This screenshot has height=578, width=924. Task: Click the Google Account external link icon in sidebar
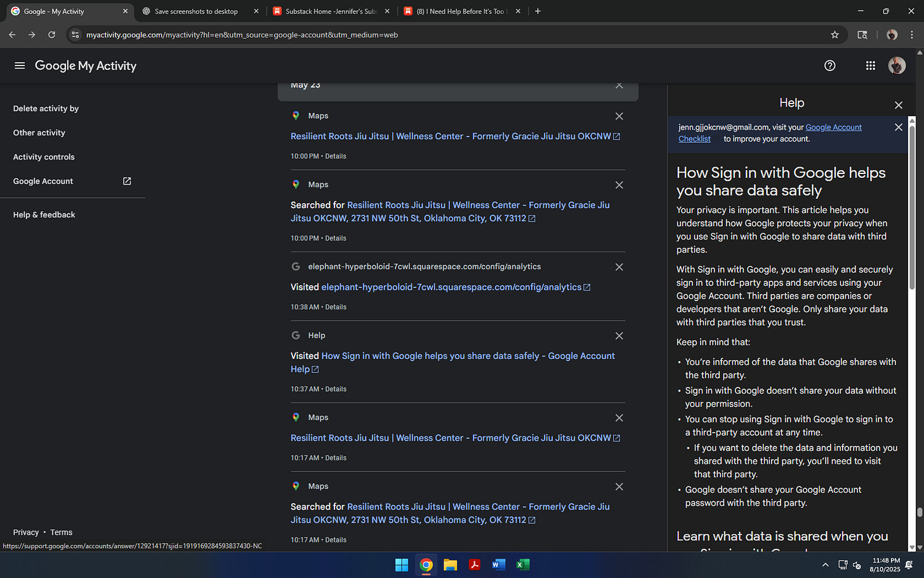point(127,181)
